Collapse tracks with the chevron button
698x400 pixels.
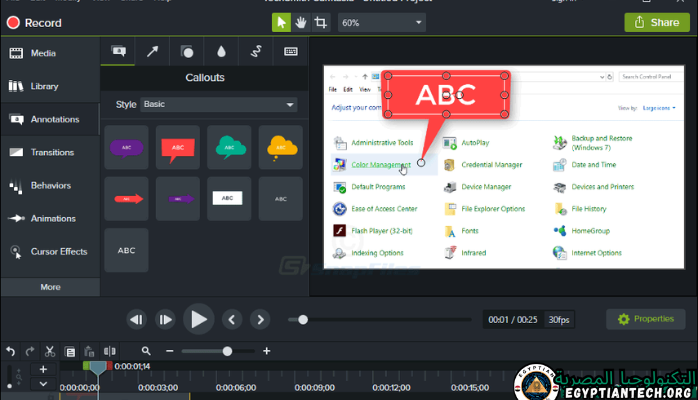click(43, 384)
